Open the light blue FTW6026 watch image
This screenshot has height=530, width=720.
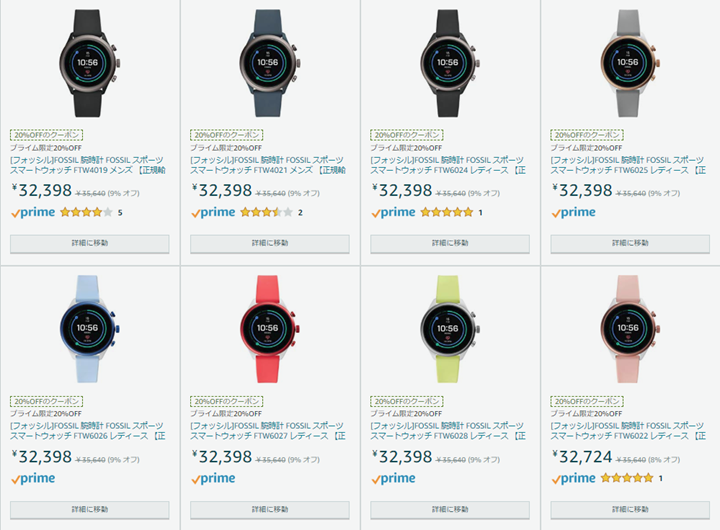click(89, 329)
